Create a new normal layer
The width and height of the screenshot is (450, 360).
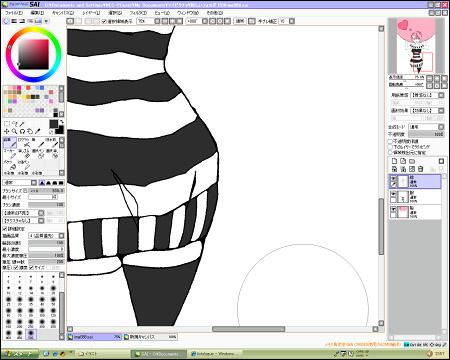click(x=394, y=161)
